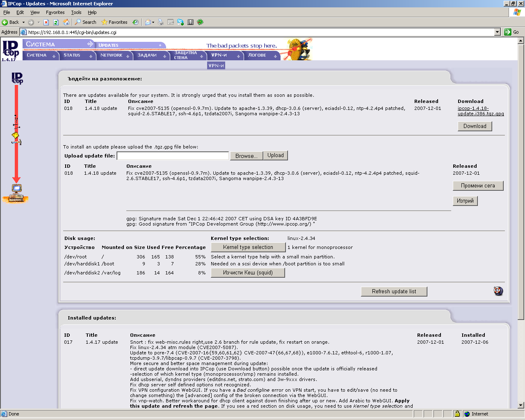Screen dimensions: 525x420
Task: Click the Back navigation button
Action: click(10, 22)
